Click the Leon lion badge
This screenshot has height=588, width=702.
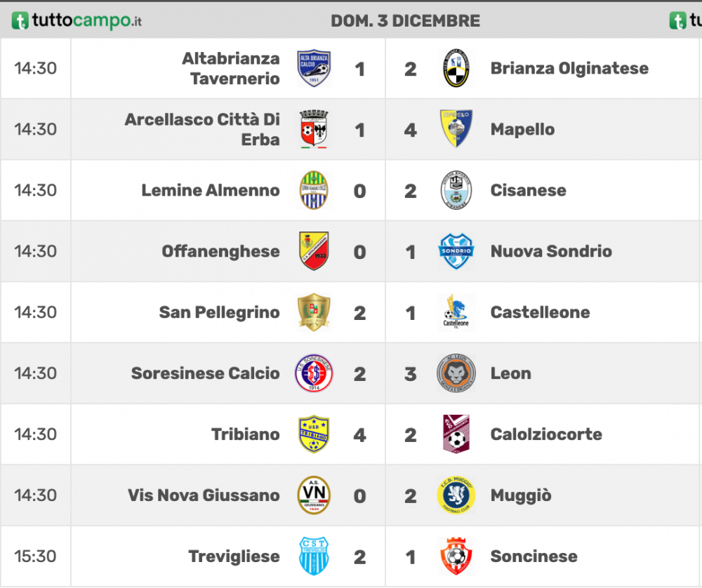pos(456,373)
